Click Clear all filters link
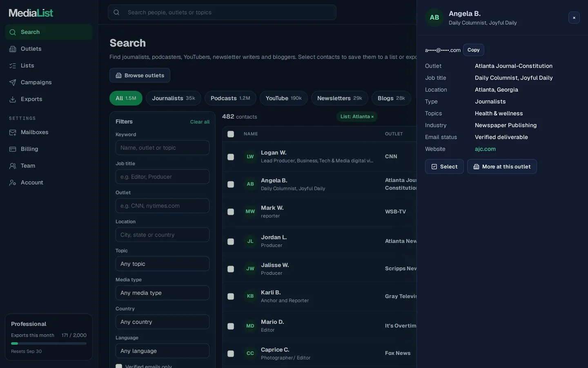The image size is (588, 368). (200, 122)
